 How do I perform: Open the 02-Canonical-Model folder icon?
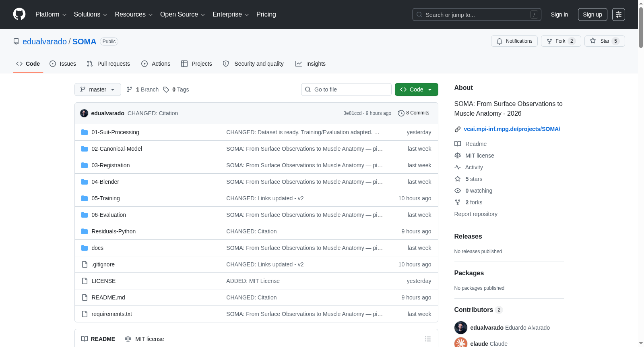point(85,149)
